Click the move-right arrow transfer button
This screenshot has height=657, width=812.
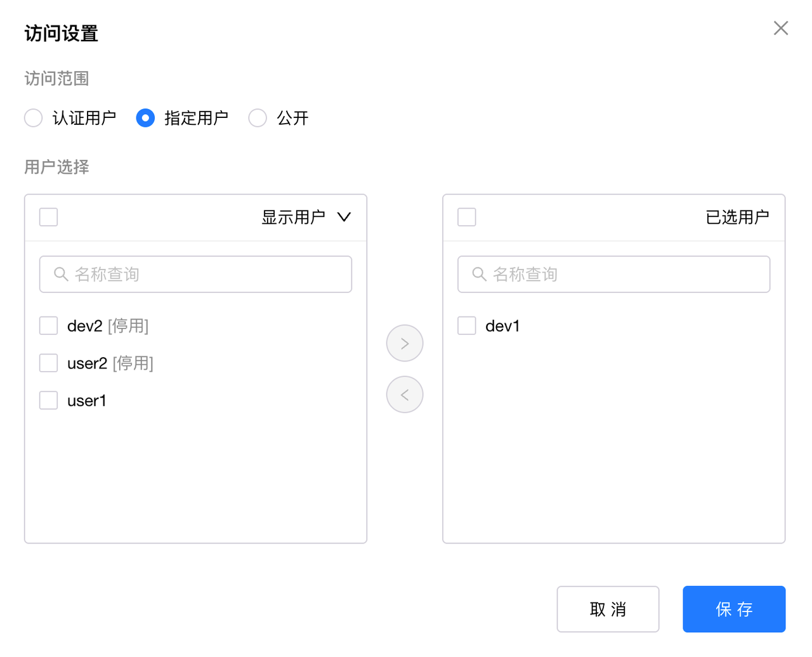click(x=405, y=343)
